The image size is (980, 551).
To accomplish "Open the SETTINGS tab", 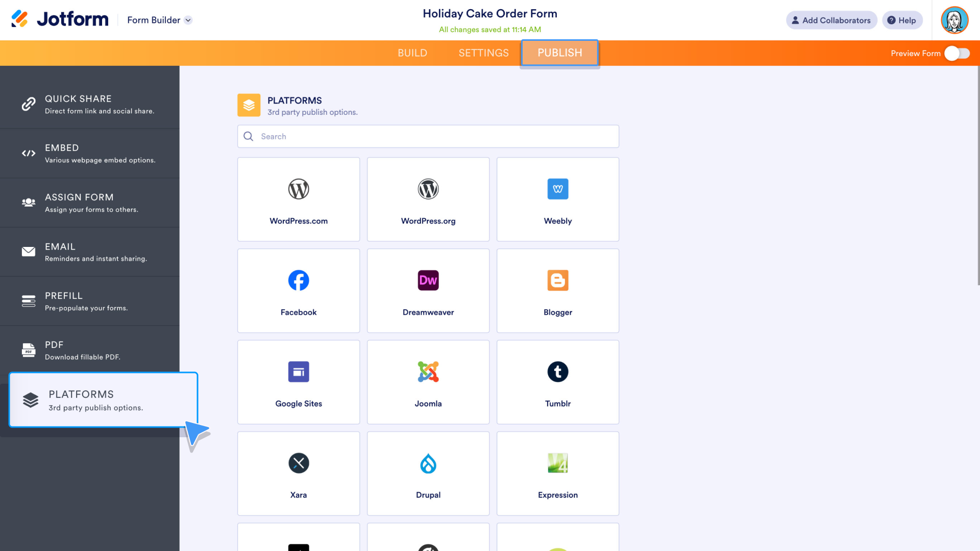I will point(483,53).
